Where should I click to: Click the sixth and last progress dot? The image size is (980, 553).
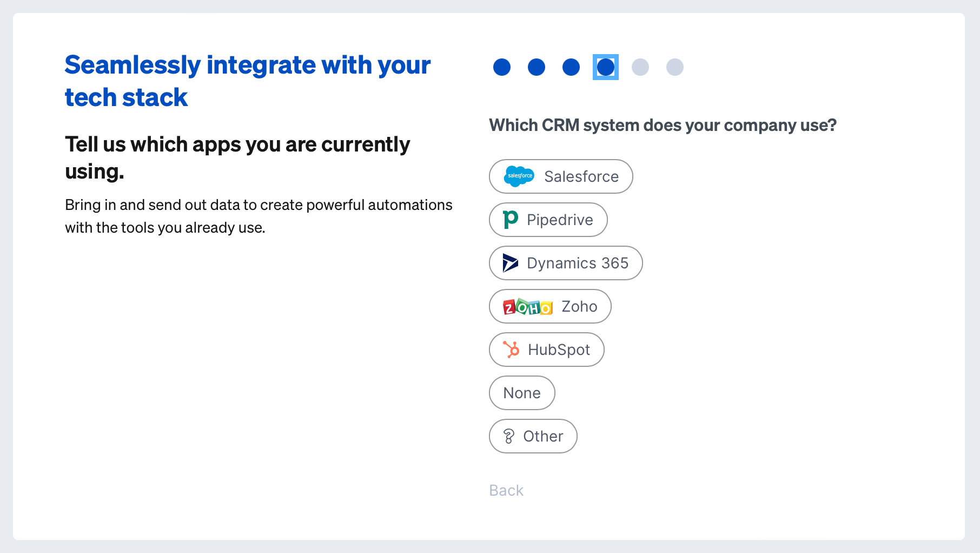coord(675,67)
